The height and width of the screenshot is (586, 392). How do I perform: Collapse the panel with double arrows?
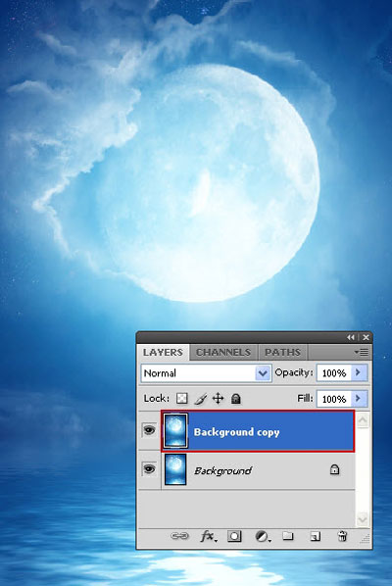pyautogui.click(x=350, y=337)
